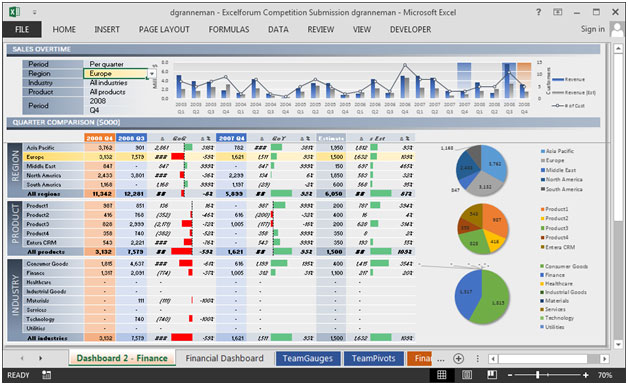The width and height of the screenshot is (628, 385).
Task: Select the Europe region cell
Action: click(116, 73)
